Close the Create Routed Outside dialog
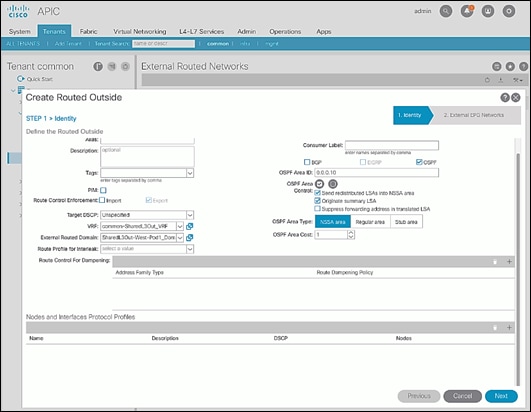531x412 pixels. [515, 97]
